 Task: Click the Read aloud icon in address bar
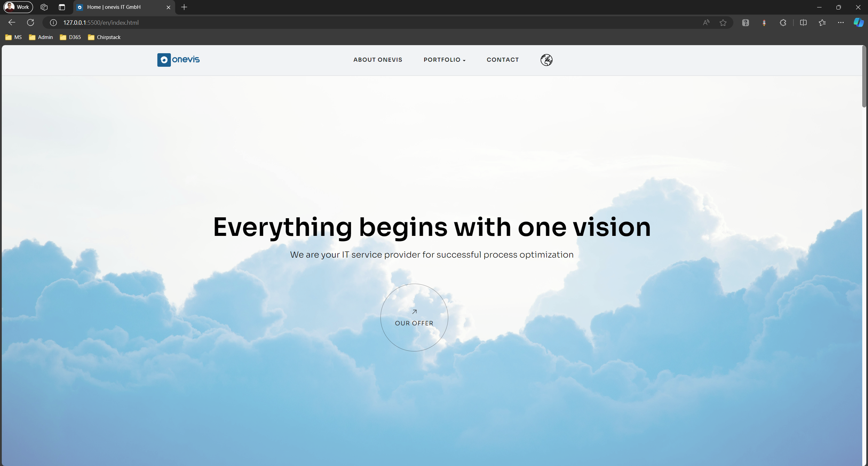[x=706, y=23]
